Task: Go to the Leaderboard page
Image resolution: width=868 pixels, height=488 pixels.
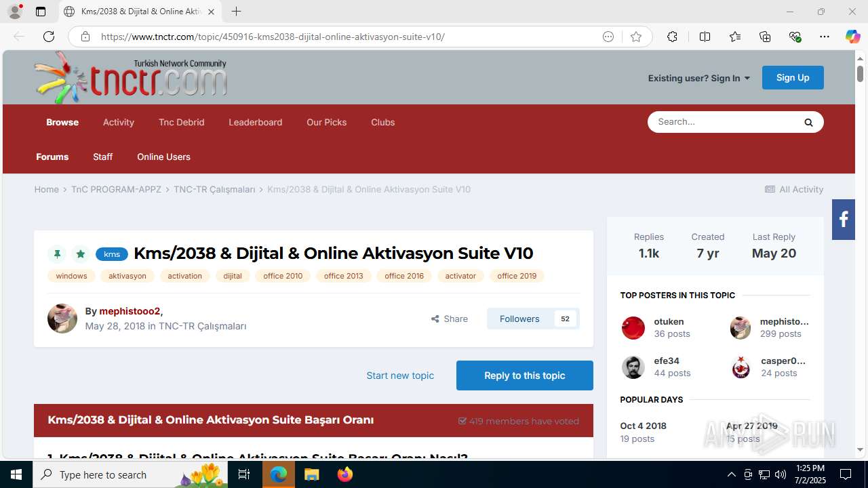Action: pos(255,122)
